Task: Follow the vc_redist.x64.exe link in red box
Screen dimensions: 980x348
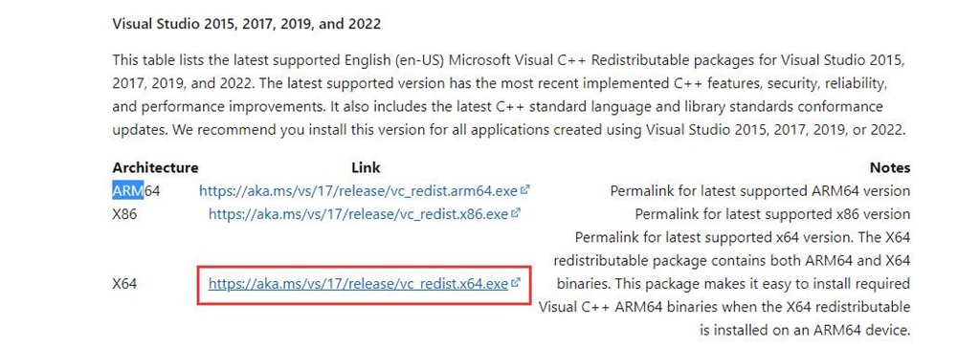Action: click(x=358, y=284)
